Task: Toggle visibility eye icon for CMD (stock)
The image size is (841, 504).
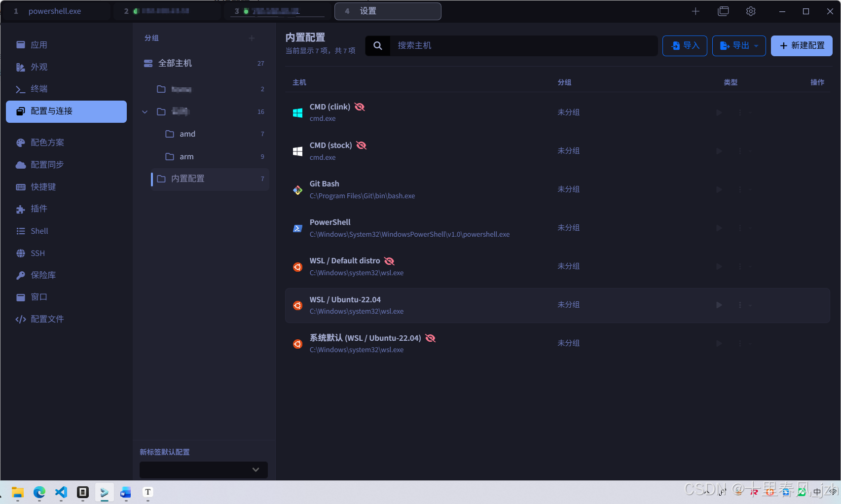Action: click(362, 145)
